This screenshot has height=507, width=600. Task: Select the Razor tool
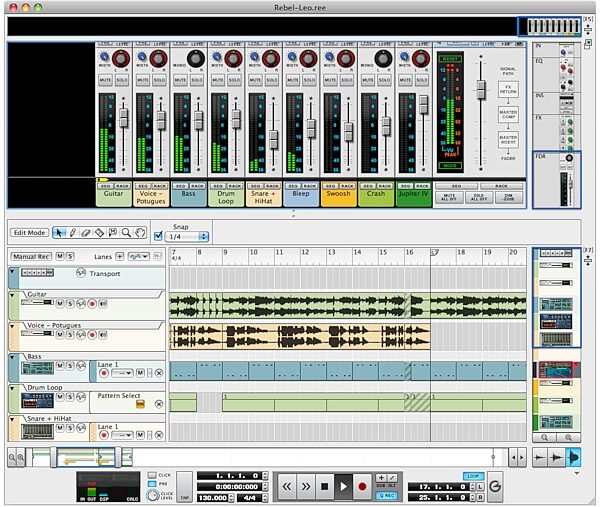click(99, 233)
